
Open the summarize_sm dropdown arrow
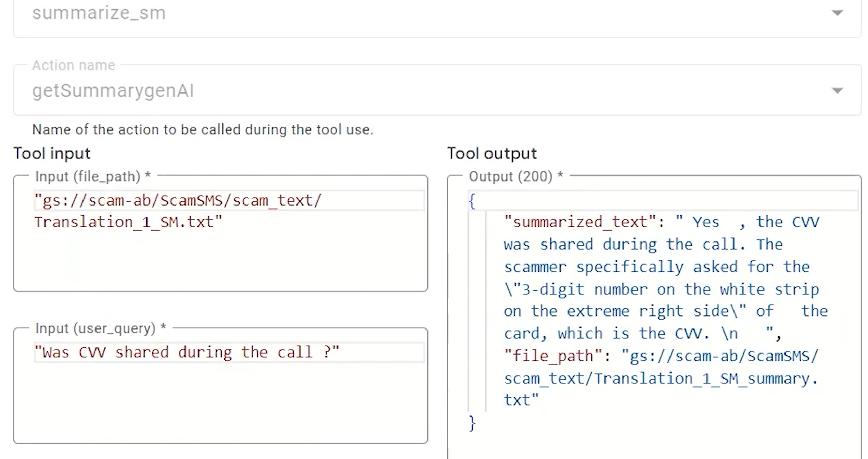tap(837, 13)
